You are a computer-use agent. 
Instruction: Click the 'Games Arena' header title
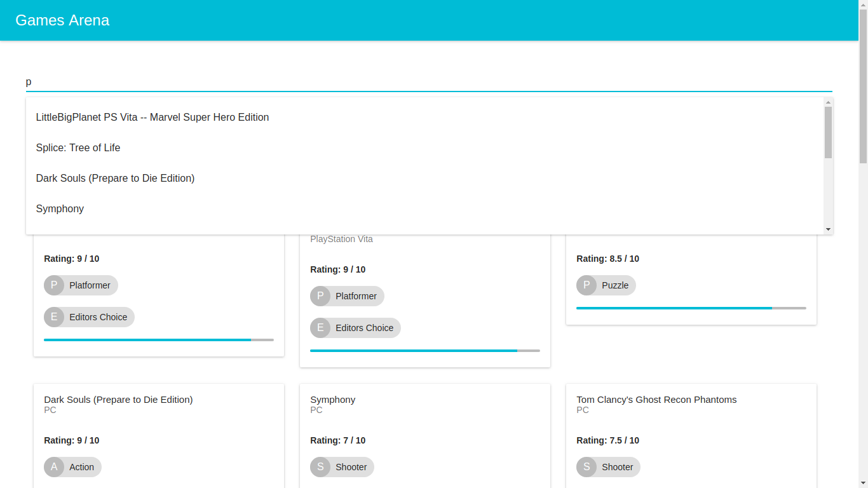point(62,20)
